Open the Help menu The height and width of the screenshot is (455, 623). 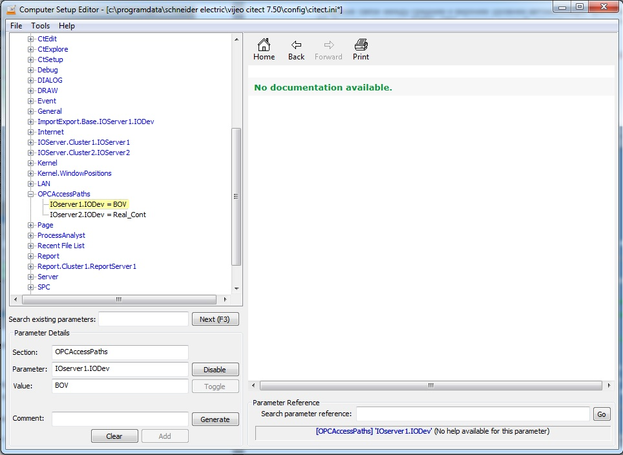(67, 25)
